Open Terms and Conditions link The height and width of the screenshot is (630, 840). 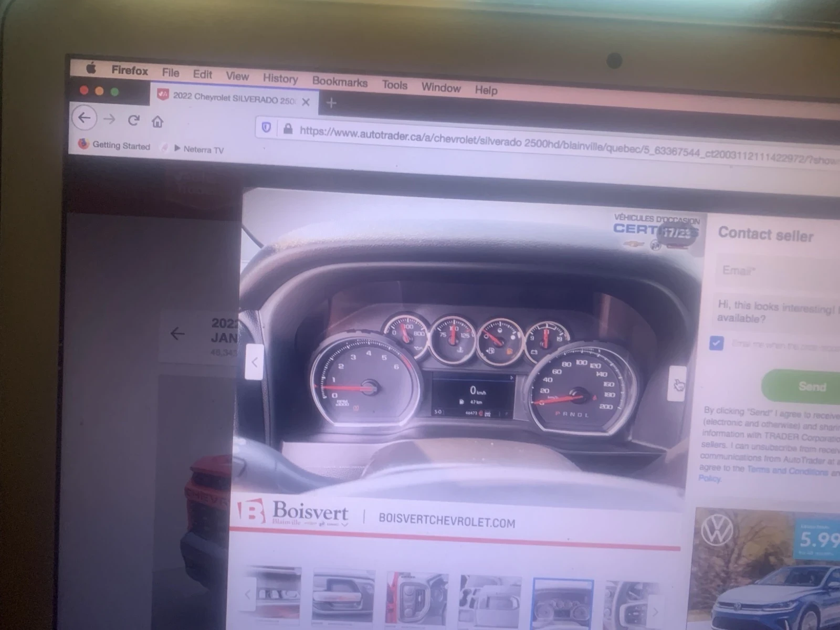pos(787,471)
